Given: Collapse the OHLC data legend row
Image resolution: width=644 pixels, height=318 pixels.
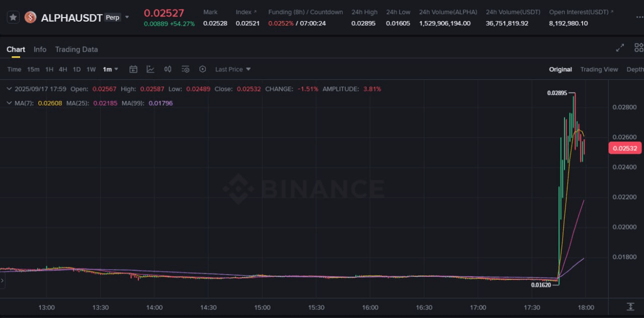Looking at the screenshot, I should 9,89.
